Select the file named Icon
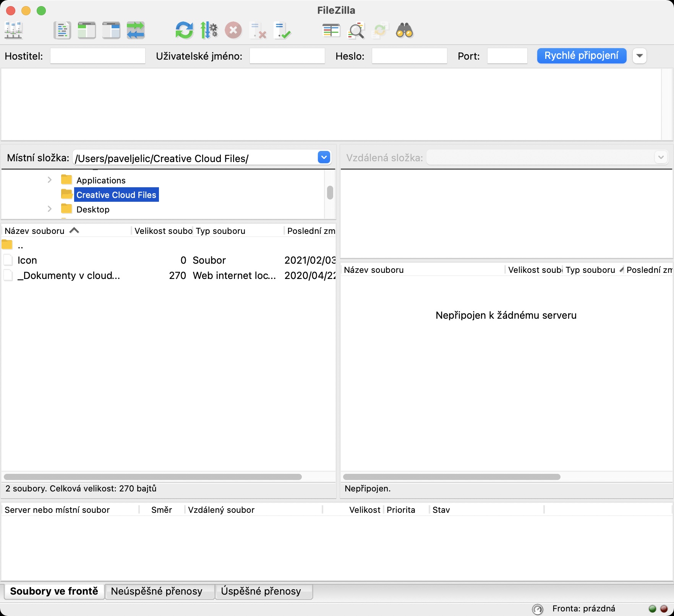Image resolution: width=674 pixels, height=616 pixels. click(168, 260)
